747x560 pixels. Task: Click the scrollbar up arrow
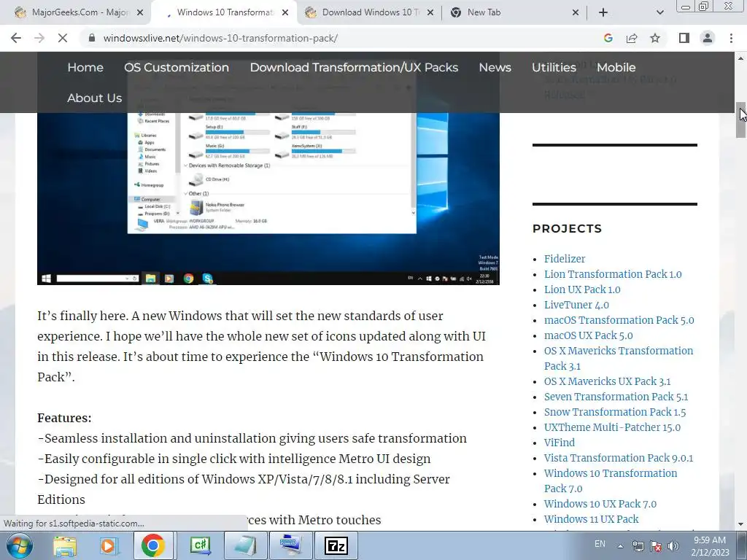tap(741, 58)
